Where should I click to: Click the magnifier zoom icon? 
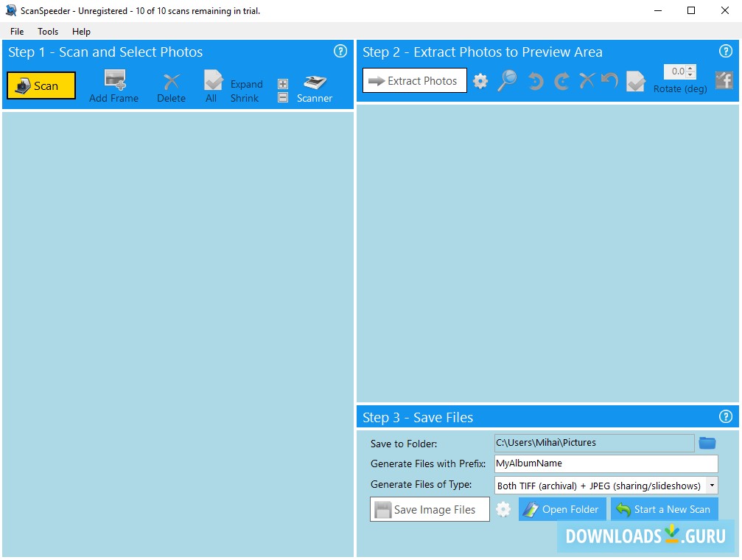[507, 80]
